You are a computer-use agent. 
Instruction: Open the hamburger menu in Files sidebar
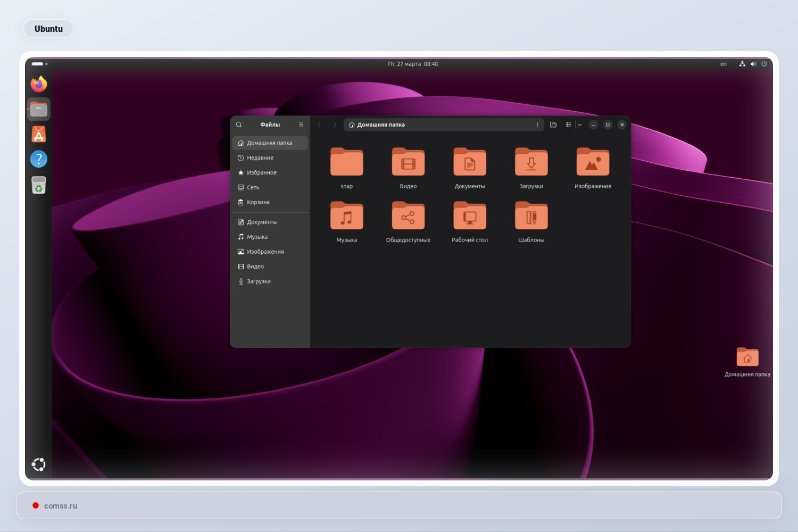(301, 124)
